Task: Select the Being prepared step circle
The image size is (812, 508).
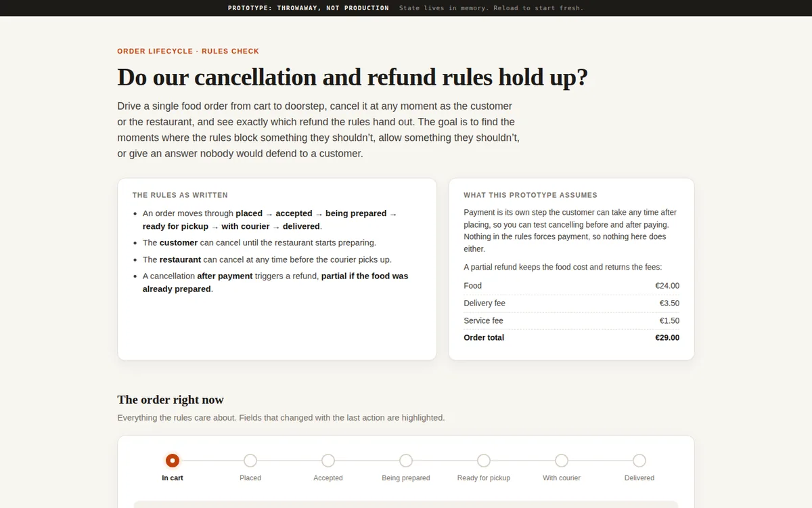Action: point(406,461)
